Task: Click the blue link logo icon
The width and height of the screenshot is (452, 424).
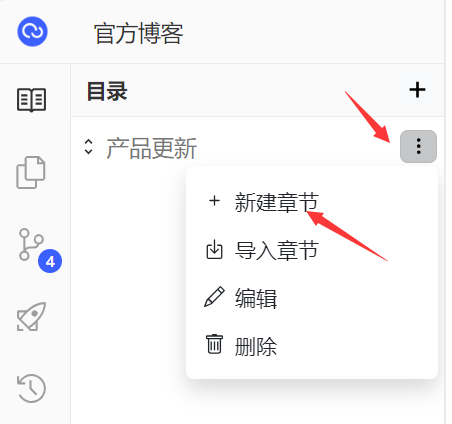Action: coord(32,32)
